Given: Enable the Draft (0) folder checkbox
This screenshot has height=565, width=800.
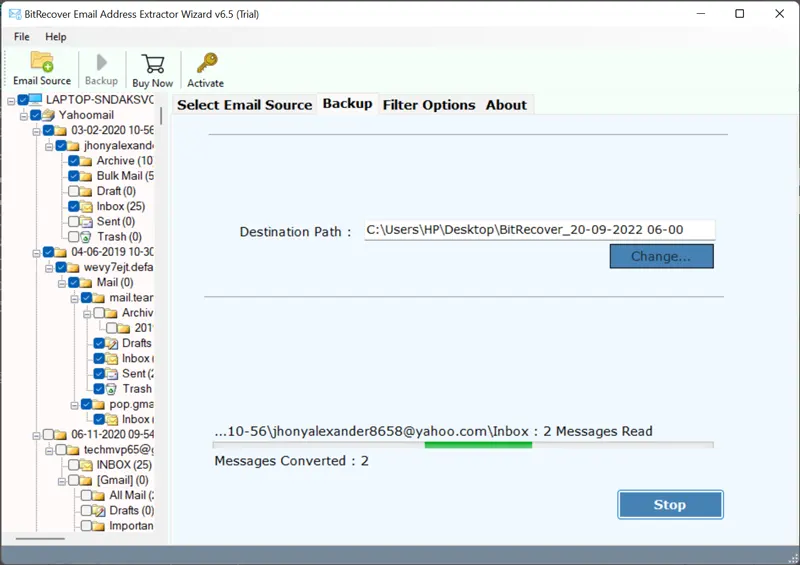Looking at the screenshot, I should point(73,191).
